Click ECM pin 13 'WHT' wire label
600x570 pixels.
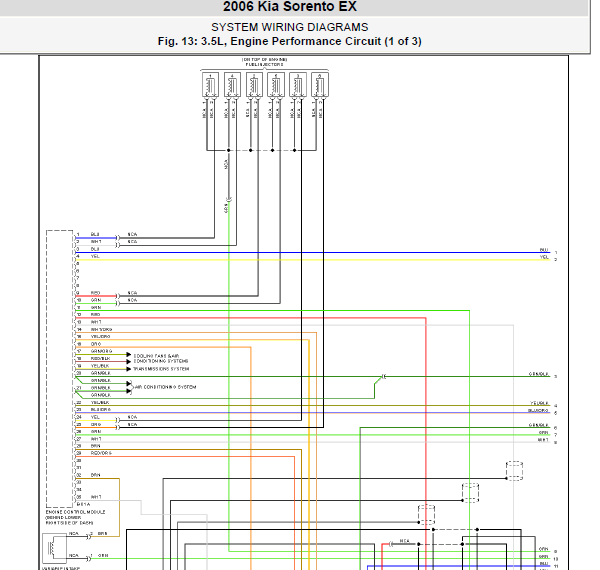pyautogui.click(x=96, y=322)
